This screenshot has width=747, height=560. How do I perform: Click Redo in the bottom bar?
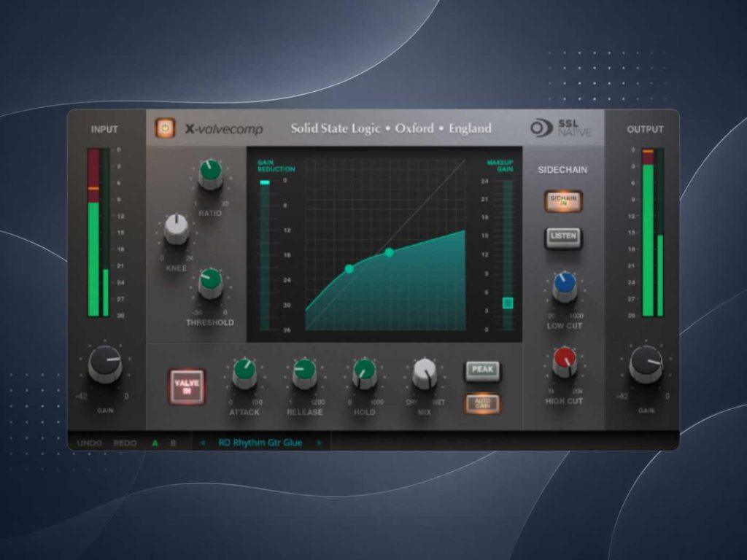click(x=125, y=443)
